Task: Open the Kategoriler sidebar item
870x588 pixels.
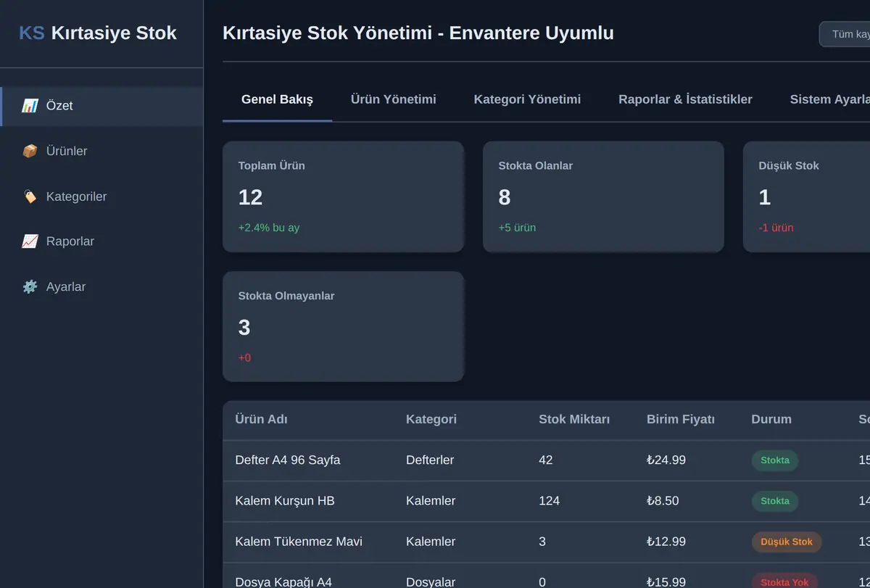Action: pyautogui.click(x=101, y=196)
